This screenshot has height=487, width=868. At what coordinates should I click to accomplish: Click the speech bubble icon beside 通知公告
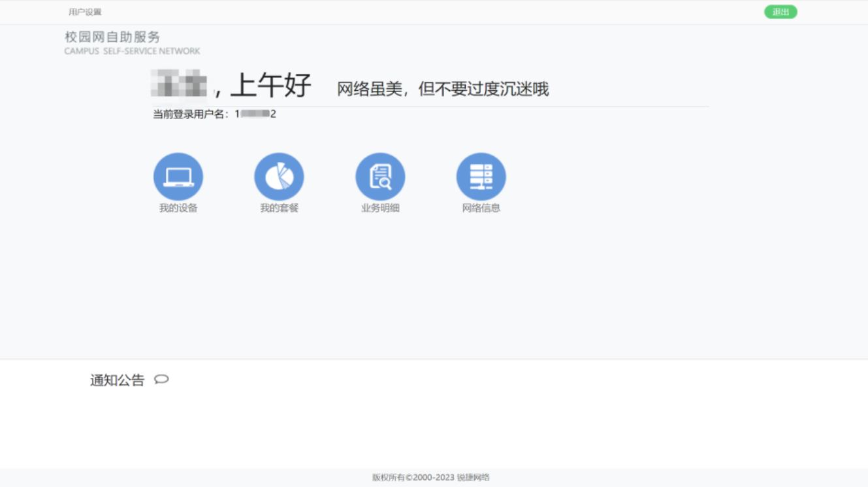point(161,379)
